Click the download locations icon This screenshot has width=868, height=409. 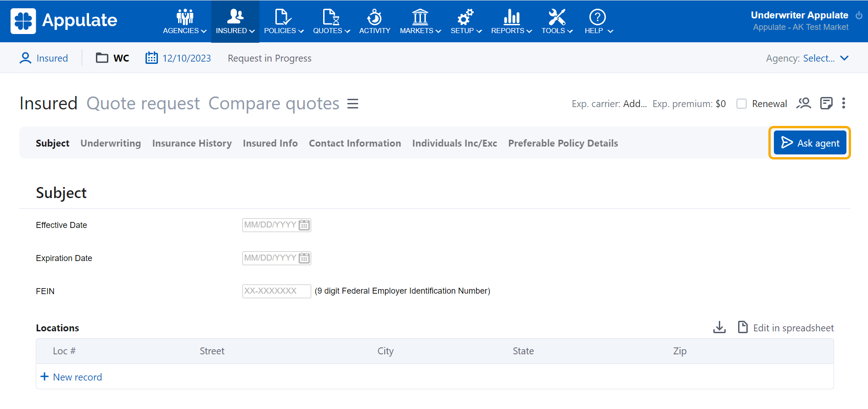coord(719,328)
